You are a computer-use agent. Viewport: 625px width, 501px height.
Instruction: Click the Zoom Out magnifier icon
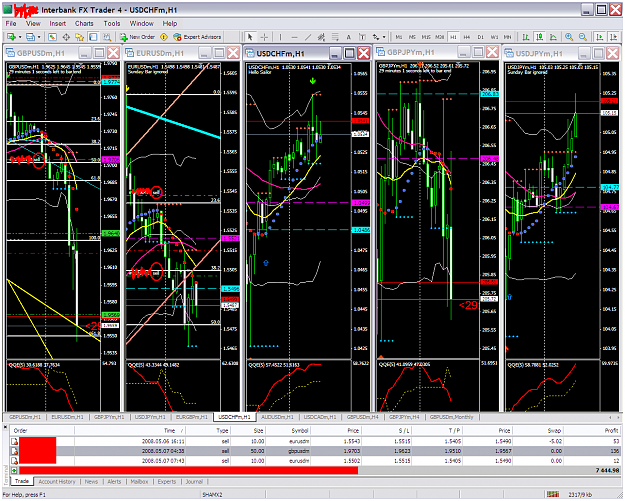pos(582,37)
